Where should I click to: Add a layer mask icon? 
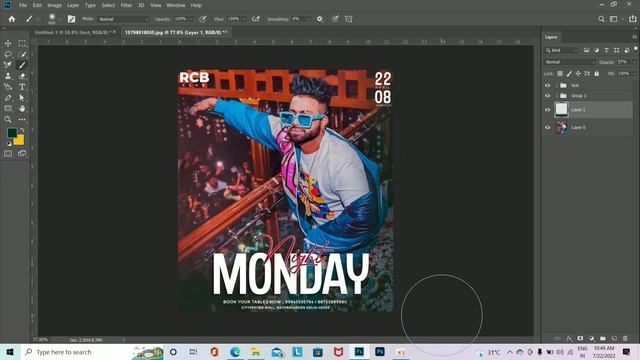click(580, 338)
